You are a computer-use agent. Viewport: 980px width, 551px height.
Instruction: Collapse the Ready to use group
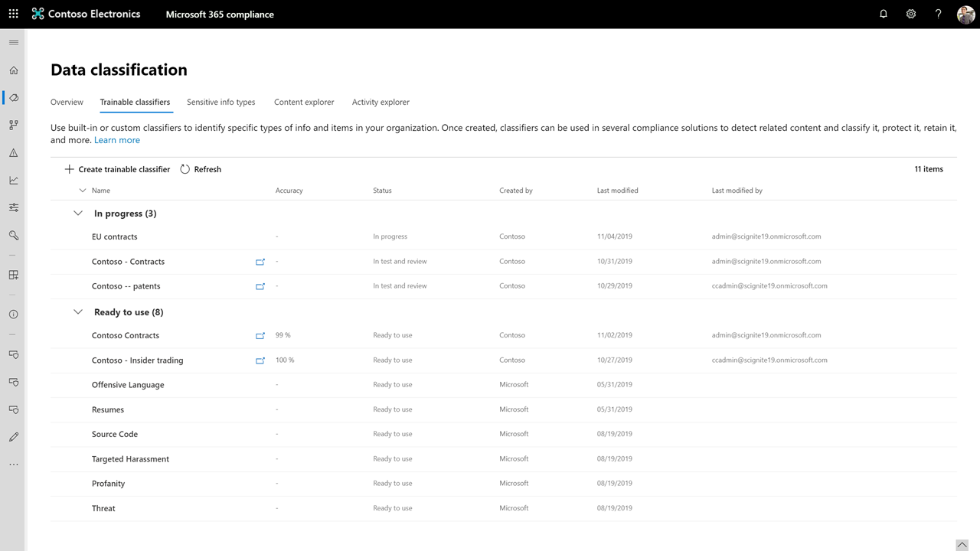click(77, 311)
